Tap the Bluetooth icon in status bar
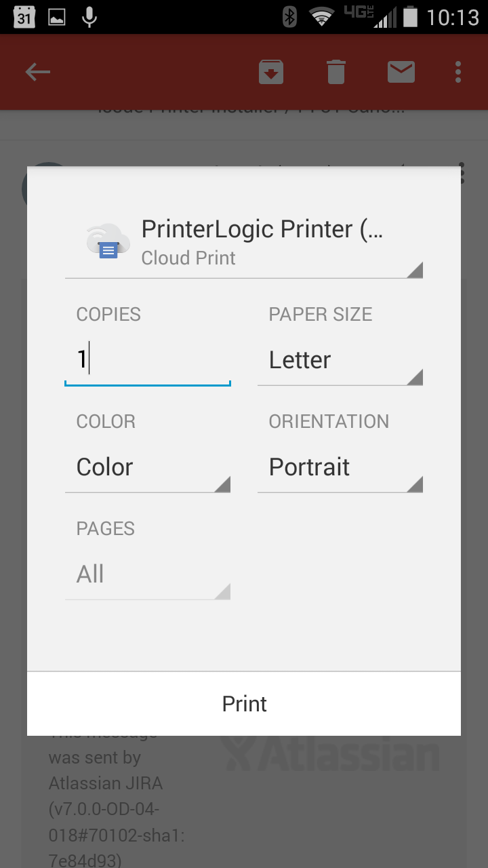 (x=289, y=17)
